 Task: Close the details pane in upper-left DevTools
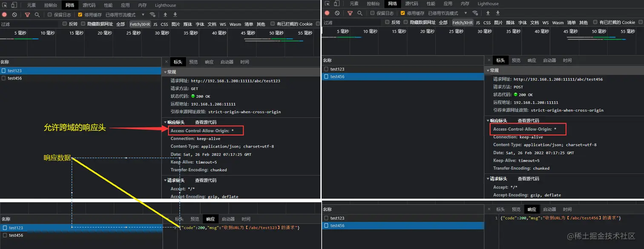point(167,62)
